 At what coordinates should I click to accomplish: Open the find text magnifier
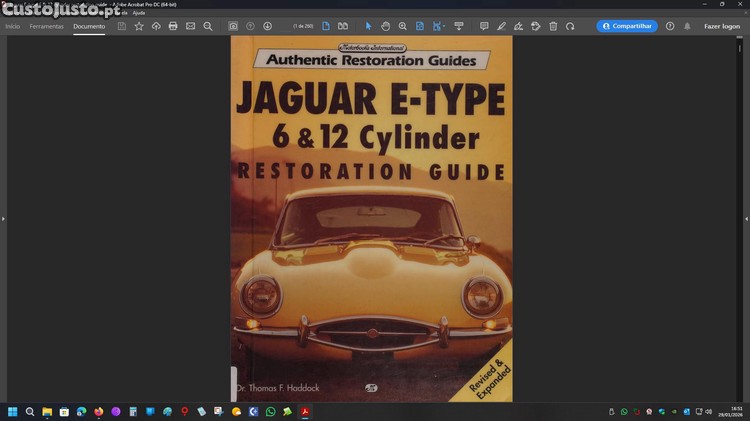pyautogui.click(x=208, y=26)
